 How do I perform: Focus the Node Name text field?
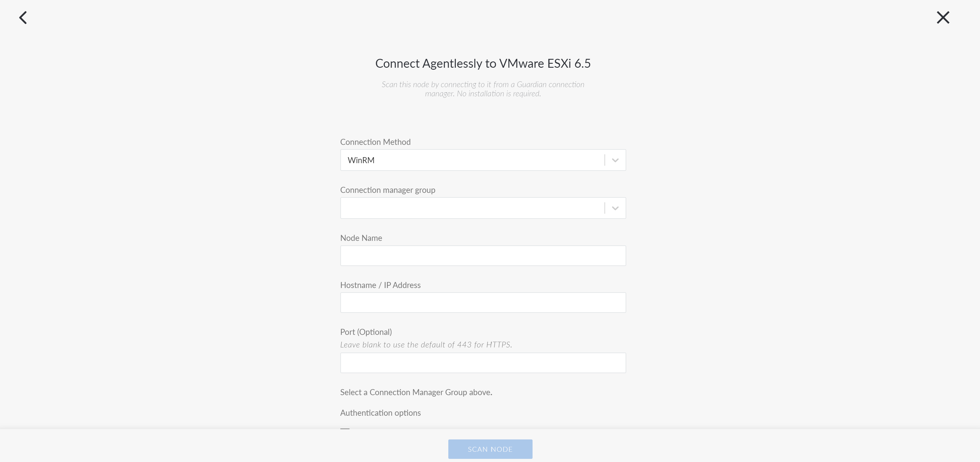point(483,256)
